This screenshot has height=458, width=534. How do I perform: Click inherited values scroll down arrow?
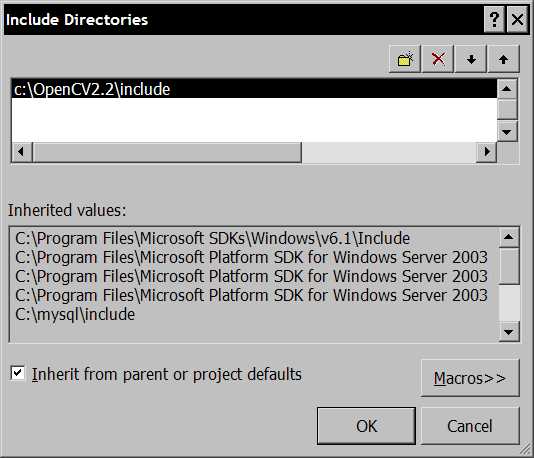pyautogui.click(x=509, y=332)
